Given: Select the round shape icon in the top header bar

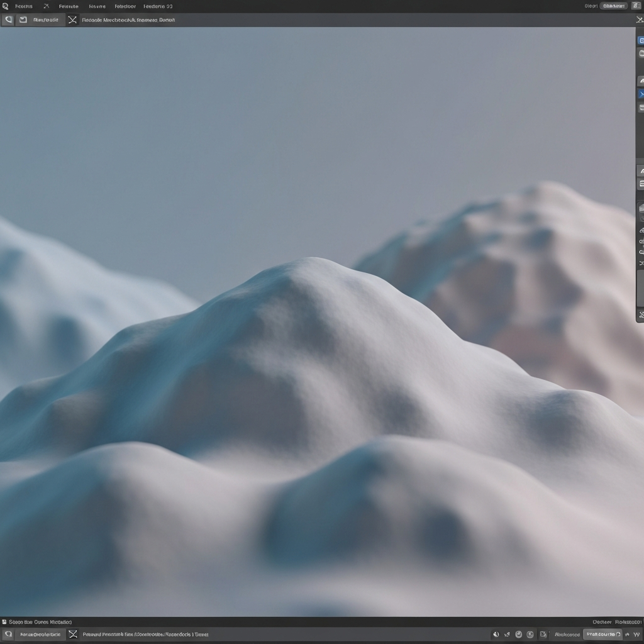Looking at the screenshot, I should [x=8, y=19].
